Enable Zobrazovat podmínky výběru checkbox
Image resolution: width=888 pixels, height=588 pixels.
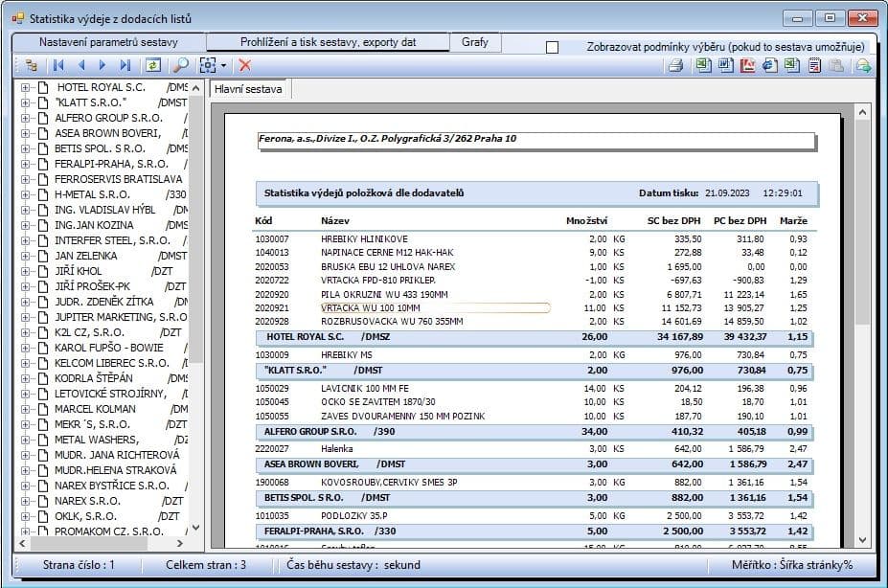click(x=552, y=48)
